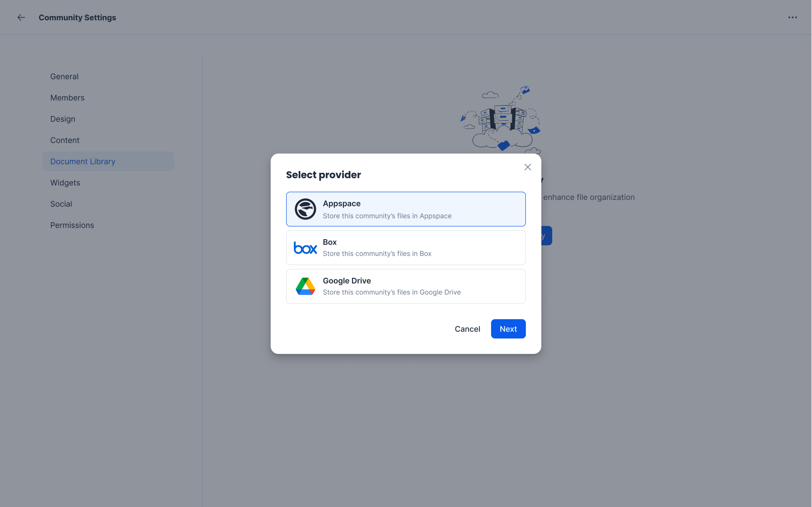Close the Select provider dialog with X
The width and height of the screenshot is (812, 507).
tap(527, 167)
